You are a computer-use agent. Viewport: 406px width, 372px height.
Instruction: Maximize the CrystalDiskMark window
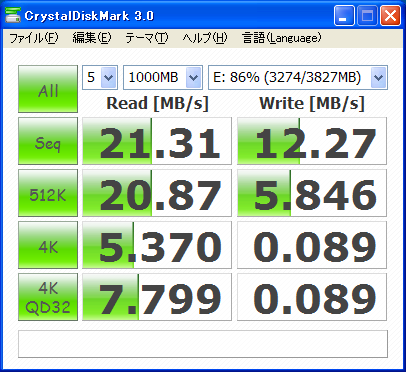[x=367, y=16]
